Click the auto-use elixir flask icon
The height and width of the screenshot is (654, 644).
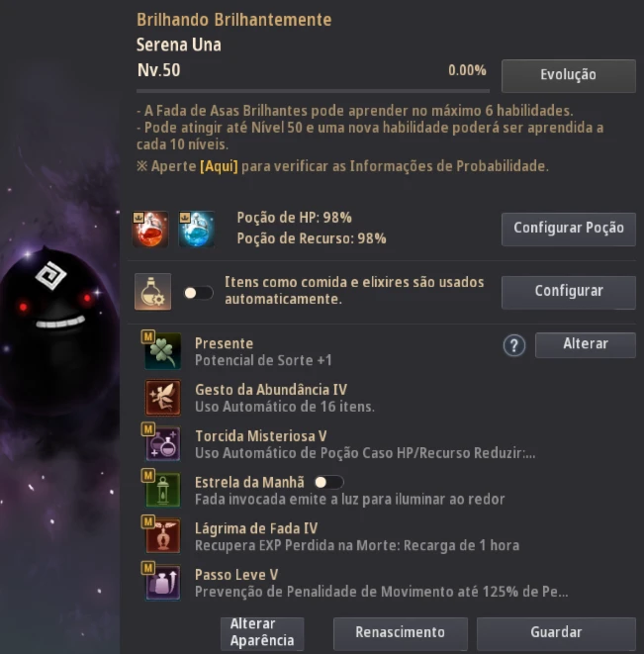152,292
